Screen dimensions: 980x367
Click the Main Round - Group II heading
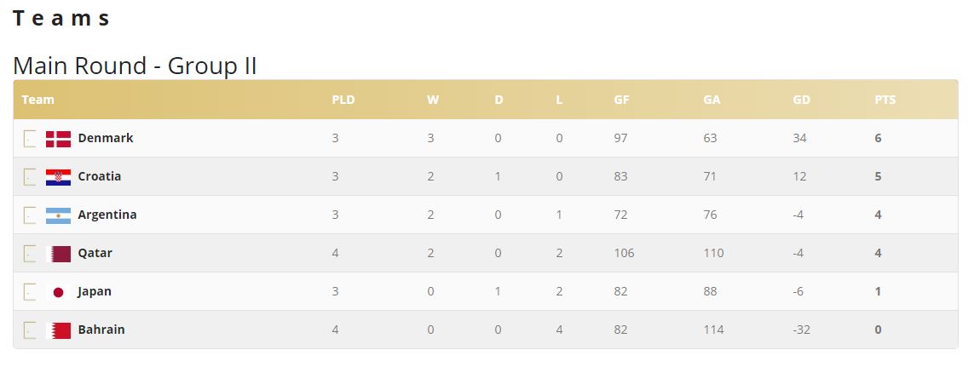[135, 66]
